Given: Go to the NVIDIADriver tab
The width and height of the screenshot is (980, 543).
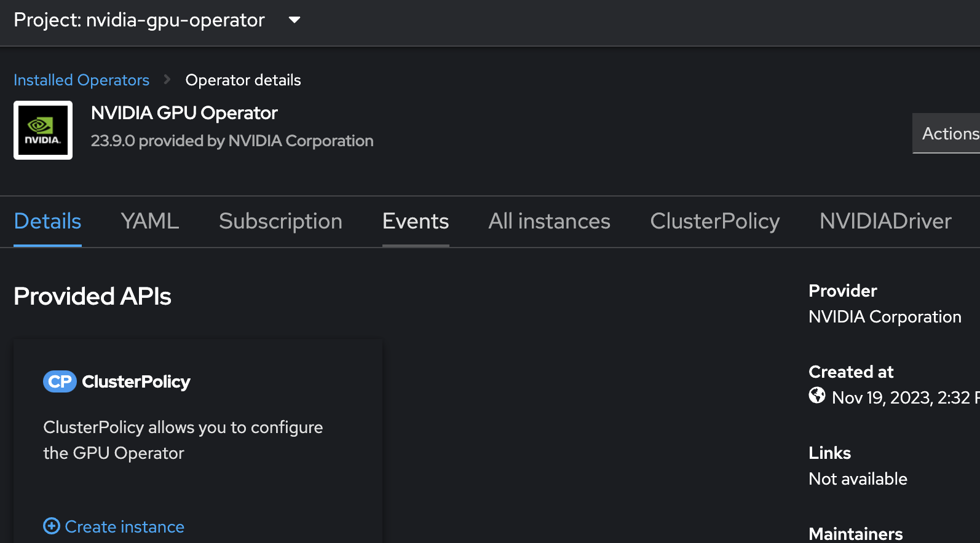Looking at the screenshot, I should (885, 221).
